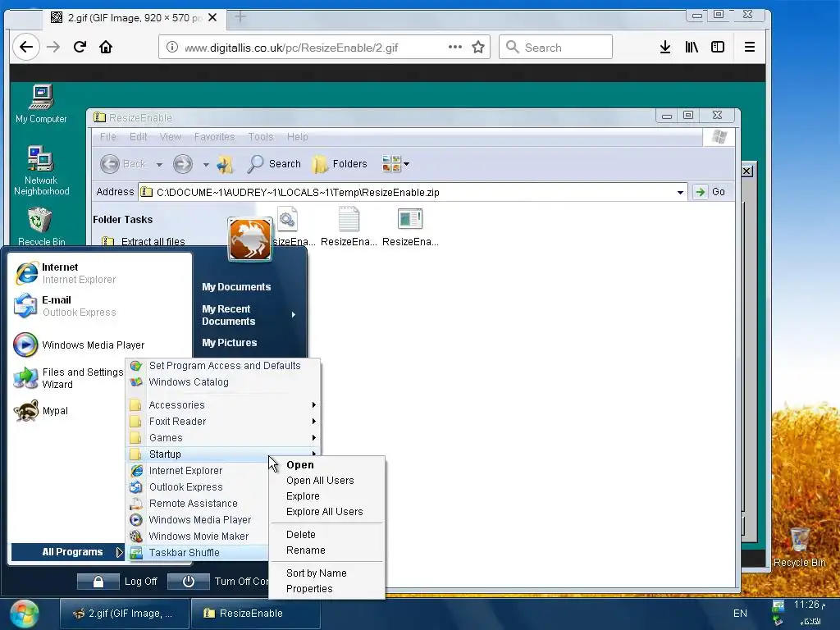Viewport: 840px width, 630px height.
Task: Expand Foxit Reader programs folder
Action: [223, 422]
